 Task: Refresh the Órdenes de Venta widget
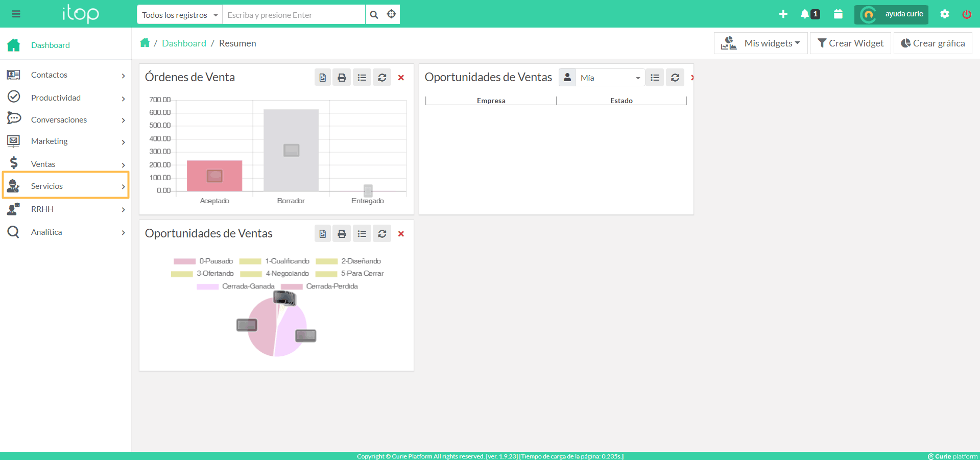coord(382,78)
